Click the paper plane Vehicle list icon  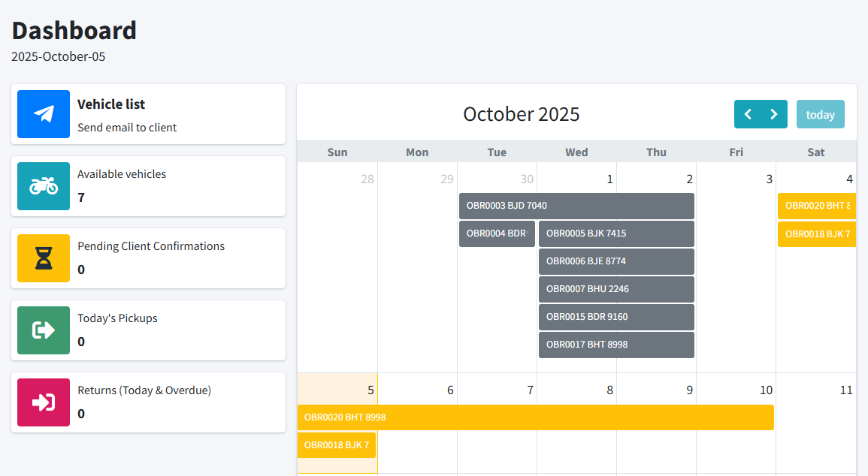pos(44,114)
